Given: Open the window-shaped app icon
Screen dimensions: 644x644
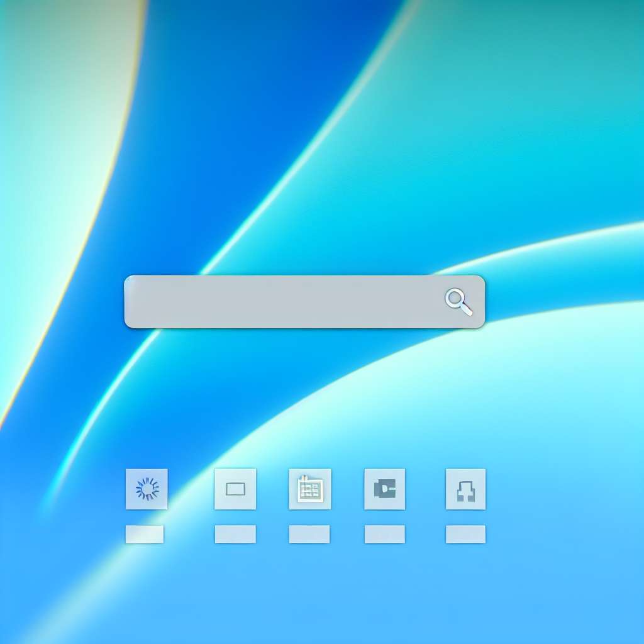Looking at the screenshot, I should pos(236,488).
